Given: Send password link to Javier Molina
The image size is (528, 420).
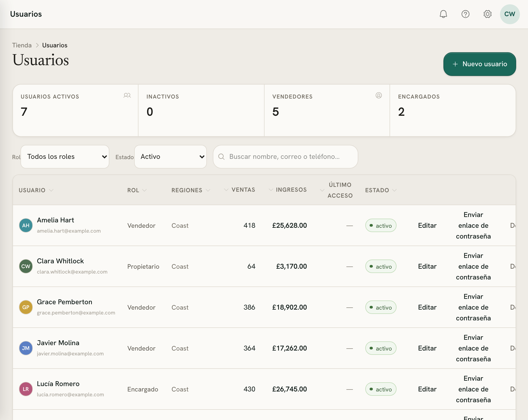Looking at the screenshot, I should click(x=473, y=348).
